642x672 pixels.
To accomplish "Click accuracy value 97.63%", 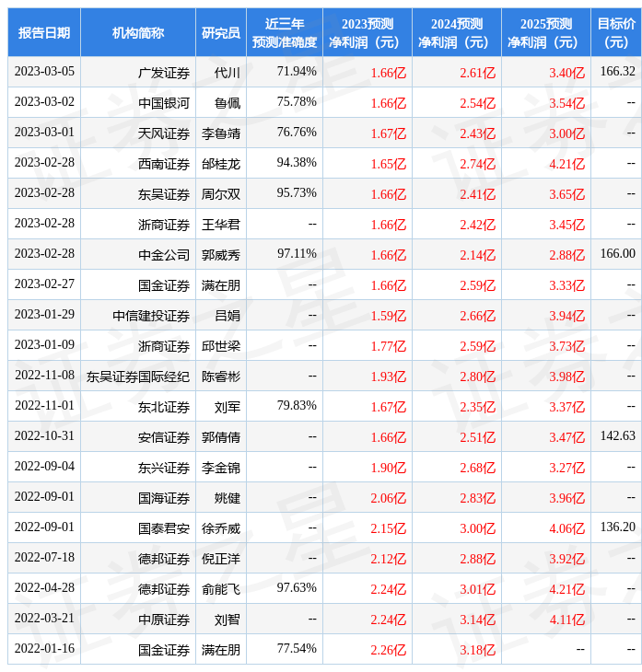I will [x=297, y=588].
